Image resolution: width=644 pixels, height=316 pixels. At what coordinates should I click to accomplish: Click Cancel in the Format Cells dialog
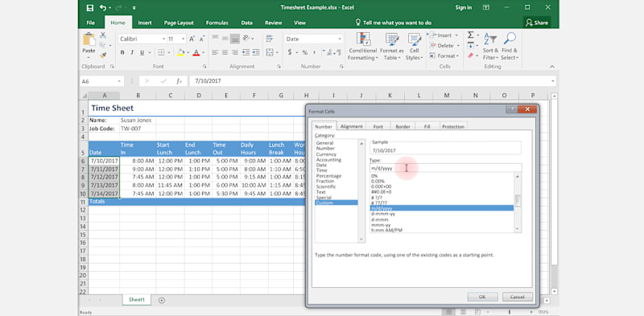tap(518, 297)
